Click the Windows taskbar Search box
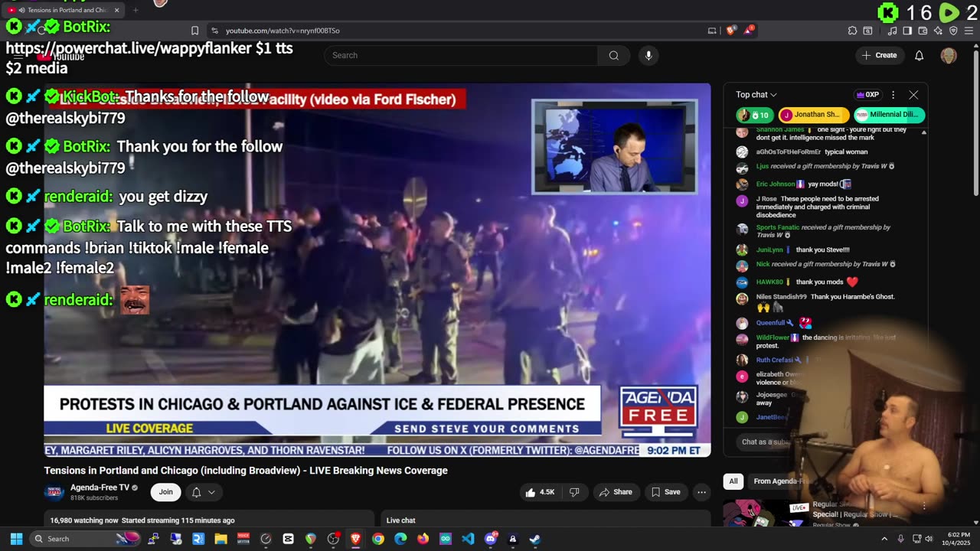 click(x=86, y=539)
